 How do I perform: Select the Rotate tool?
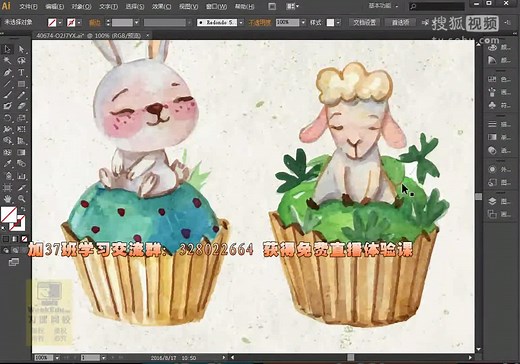point(7,118)
